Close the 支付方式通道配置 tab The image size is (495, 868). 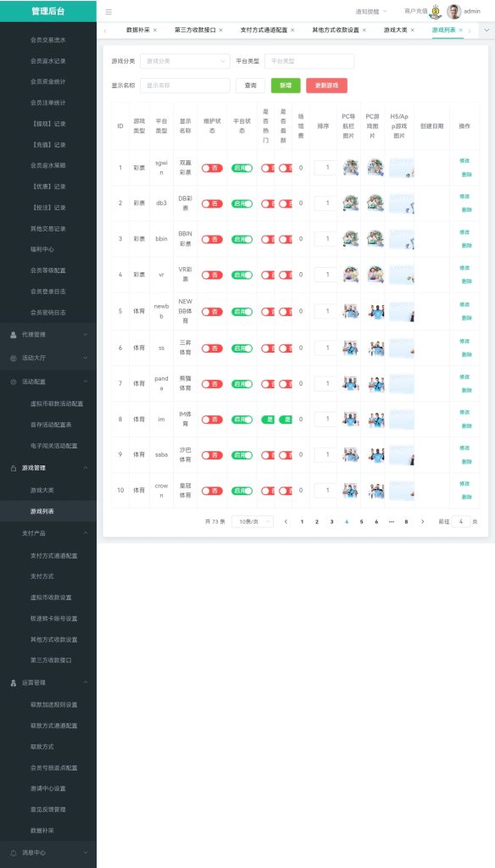tap(292, 30)
